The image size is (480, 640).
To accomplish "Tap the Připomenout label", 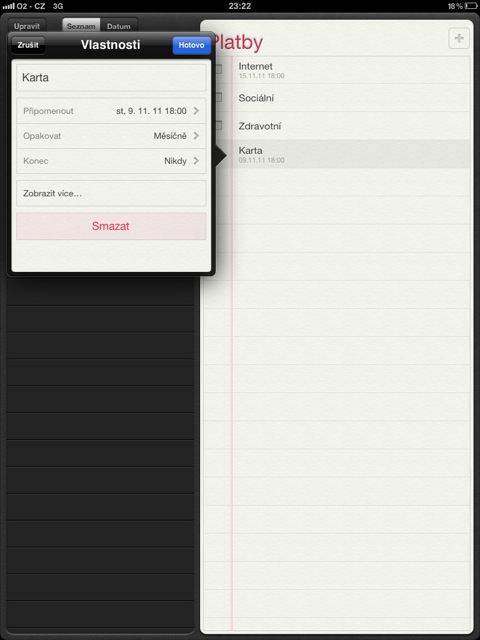I will point(48,111).
